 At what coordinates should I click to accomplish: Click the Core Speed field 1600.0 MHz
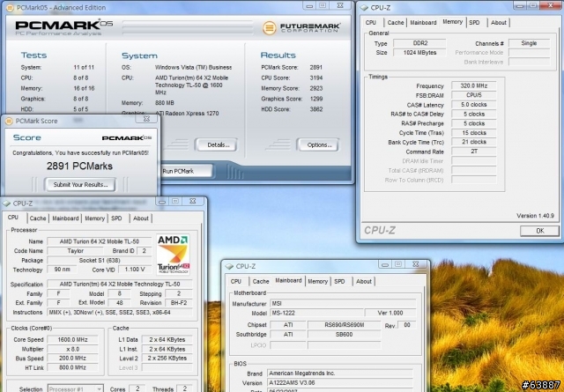(72, 339)
